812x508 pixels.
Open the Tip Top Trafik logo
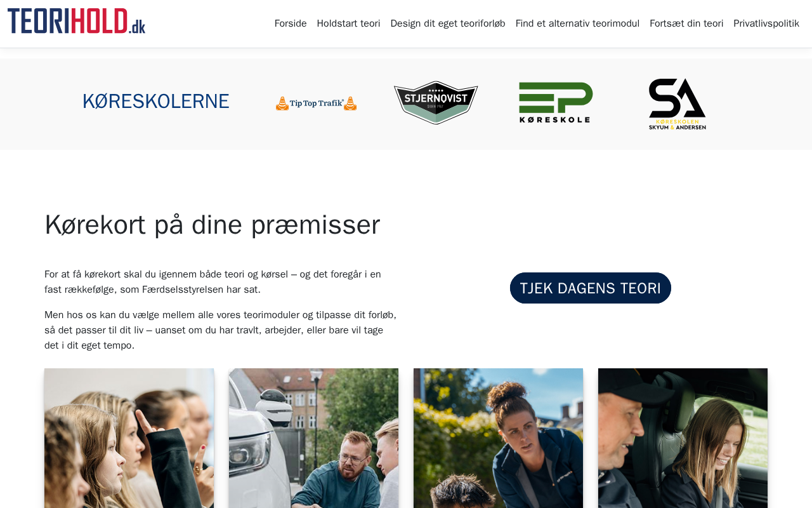pos(316,103)
